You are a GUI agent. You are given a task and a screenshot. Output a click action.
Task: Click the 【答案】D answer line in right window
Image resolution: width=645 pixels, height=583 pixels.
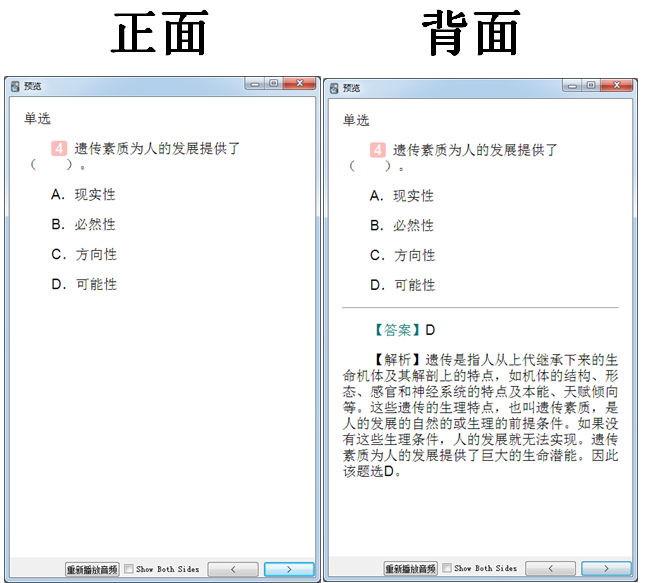[x=404, y=330]
